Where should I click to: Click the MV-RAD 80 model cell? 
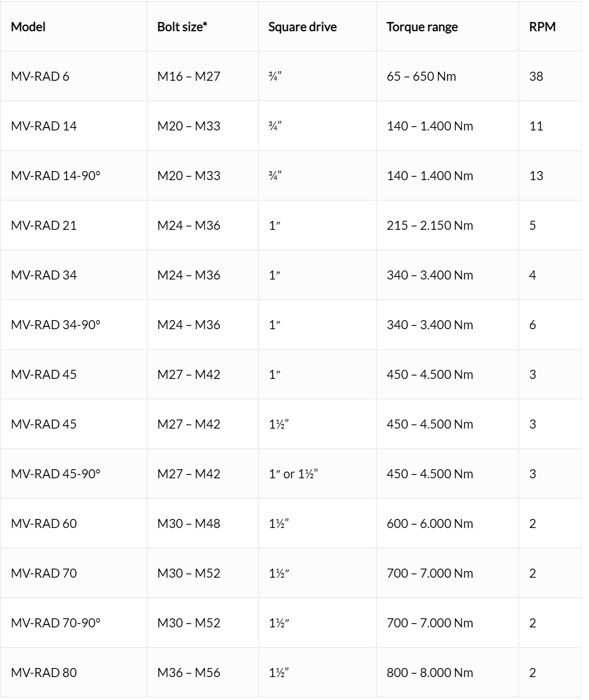coord(74,673)
